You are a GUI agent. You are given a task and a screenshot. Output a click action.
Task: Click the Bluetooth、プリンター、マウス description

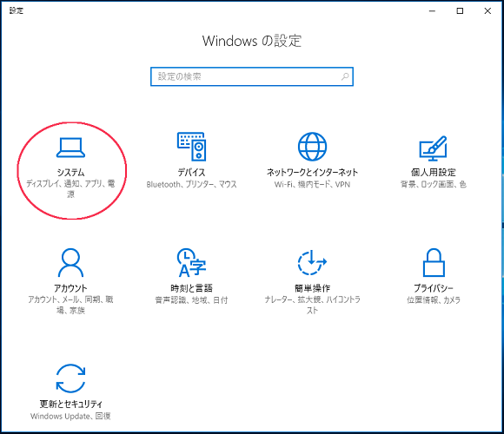coord(191,185)
